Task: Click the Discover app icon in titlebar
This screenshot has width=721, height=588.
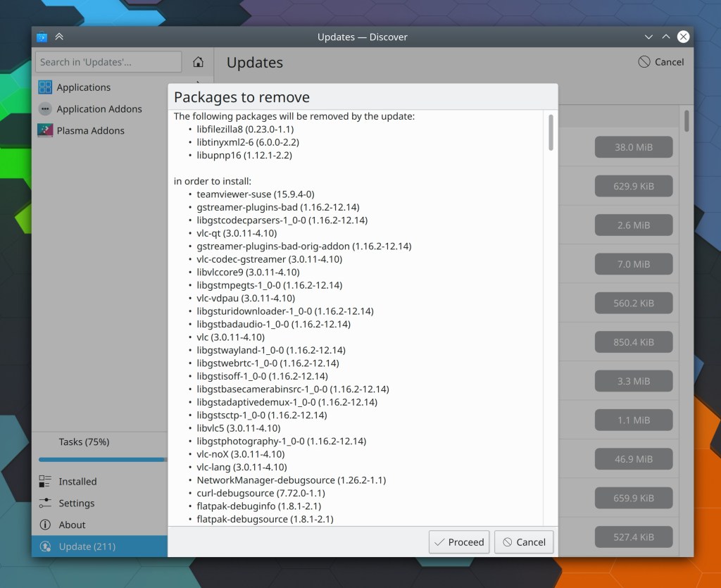Action: (x=42, y=37)
